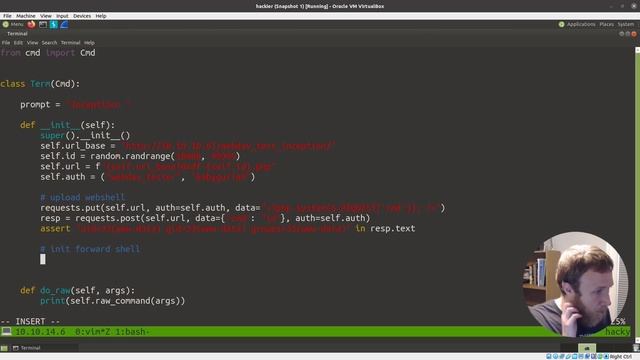
Task: Launch the terminal icon in the panel
Action: pyautogui.click(x=43, y=24)
